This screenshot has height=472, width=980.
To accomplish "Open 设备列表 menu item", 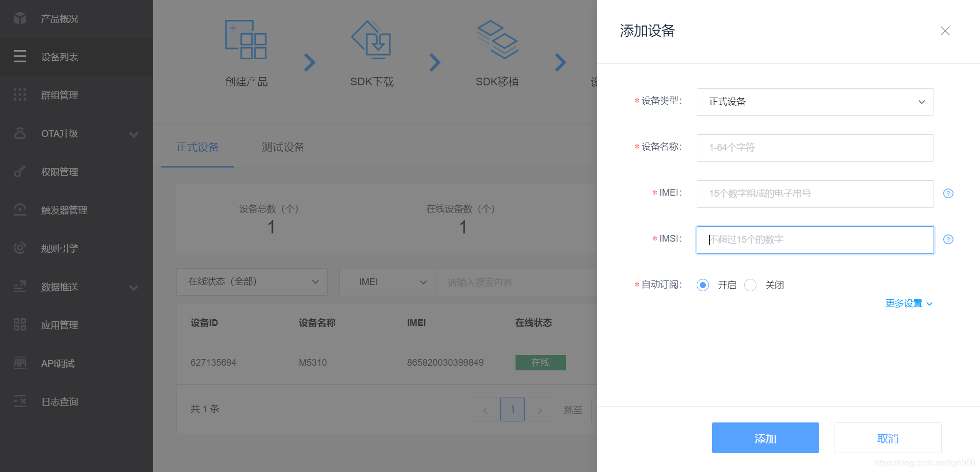I will click(x=77, y=57).
